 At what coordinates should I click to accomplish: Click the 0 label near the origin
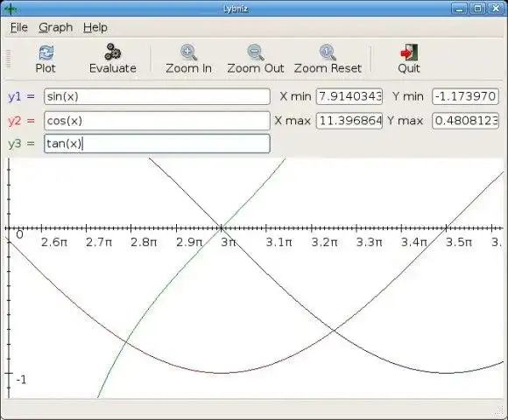(19, 234)
